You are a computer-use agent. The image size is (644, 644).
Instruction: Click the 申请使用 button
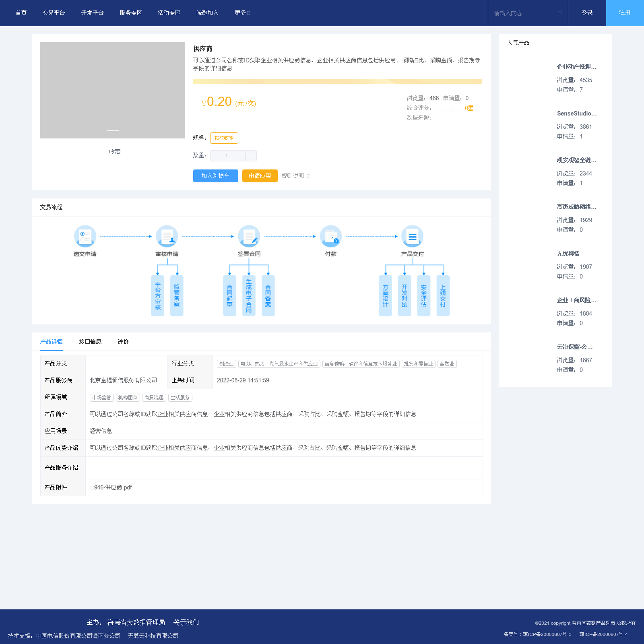(260, 176)
